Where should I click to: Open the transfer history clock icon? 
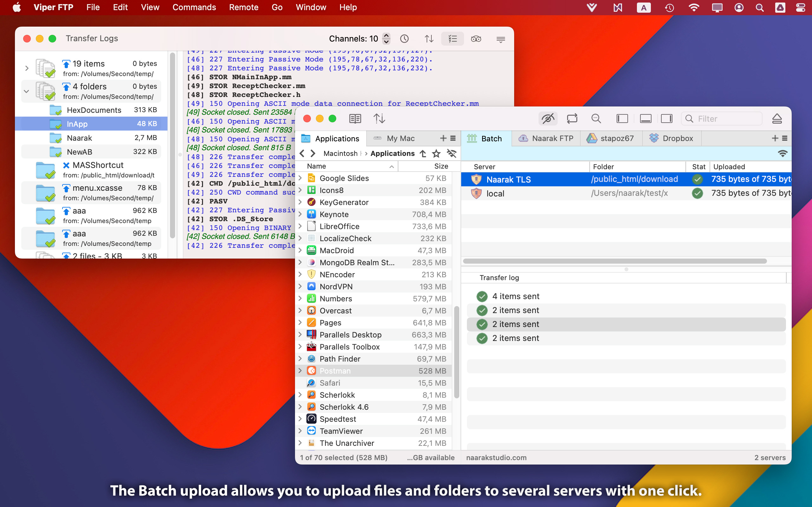[404, 39]
